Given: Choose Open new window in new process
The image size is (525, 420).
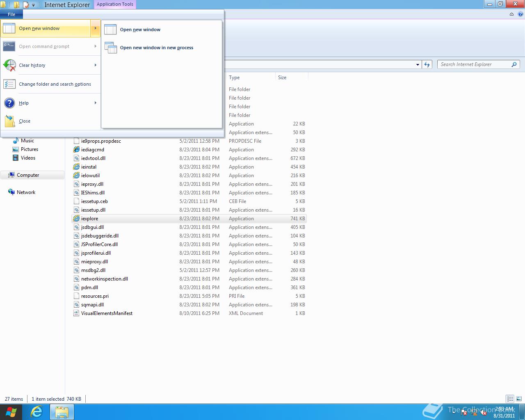Looking at the screenshot, I should tap(162, 48).
